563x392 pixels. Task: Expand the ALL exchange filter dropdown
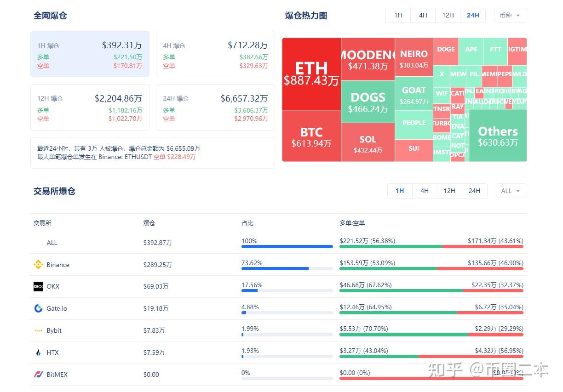point(511,191)
